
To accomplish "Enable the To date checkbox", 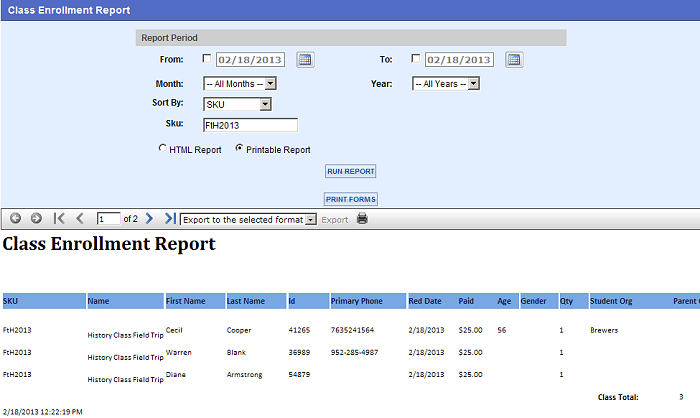I will point(416,59).
